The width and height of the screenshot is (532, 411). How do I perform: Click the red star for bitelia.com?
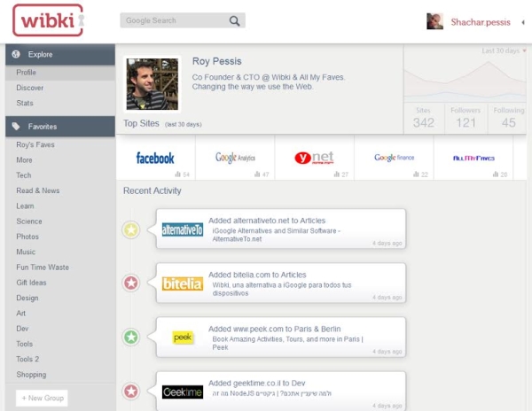pos(131,283)
